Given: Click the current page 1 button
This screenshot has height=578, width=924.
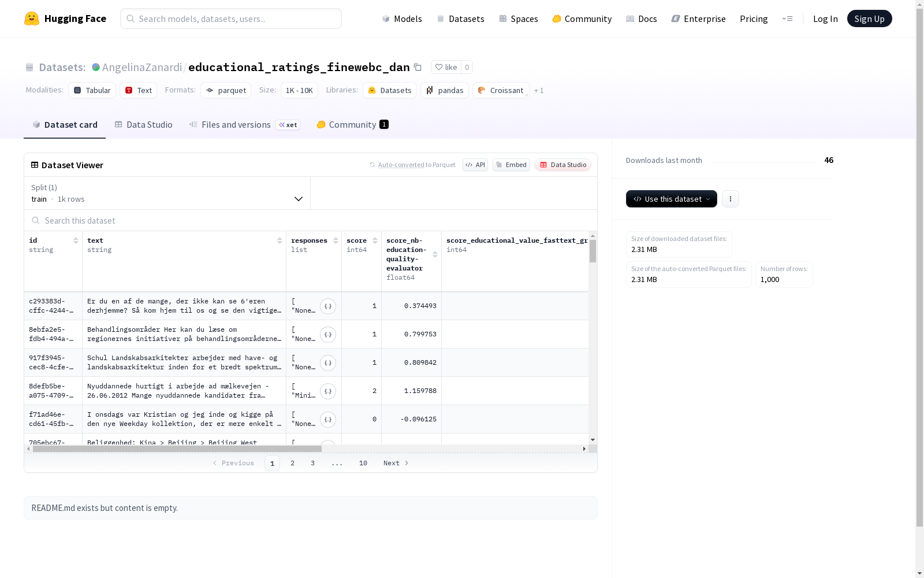Looking at the screenshot, I should pos(273,463).
